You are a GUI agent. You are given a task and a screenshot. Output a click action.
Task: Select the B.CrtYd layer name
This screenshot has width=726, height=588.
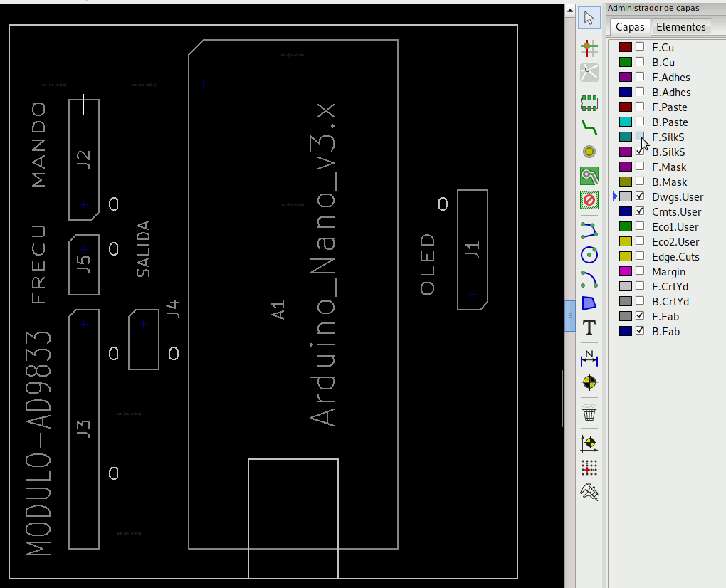coord(670,301)
